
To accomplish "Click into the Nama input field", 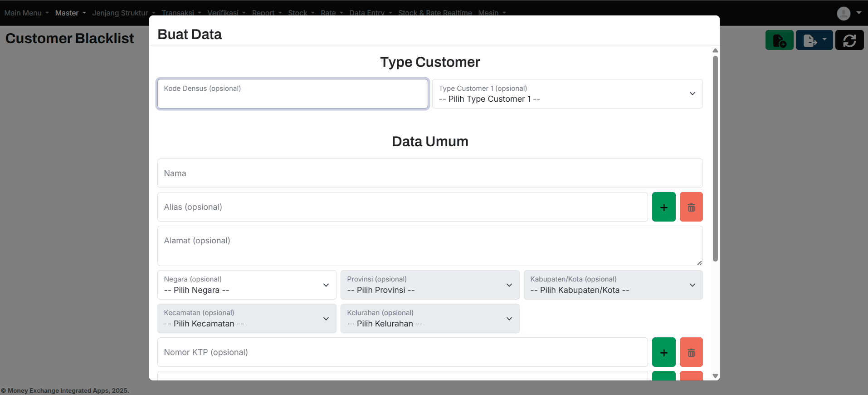I will (x=430, y=173).
